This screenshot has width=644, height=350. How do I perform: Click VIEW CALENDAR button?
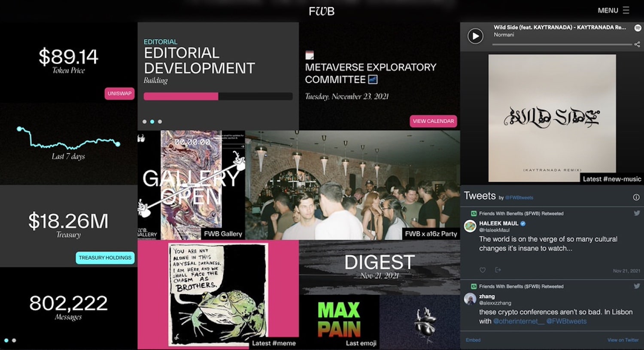(433, 121)
